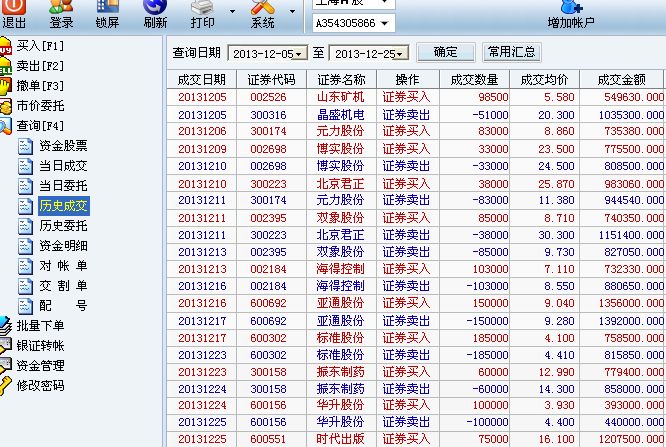Open the 打印 print dropdown arrow
The height and width of the screenshot is (447, 666).
click(x=232, y=14)
